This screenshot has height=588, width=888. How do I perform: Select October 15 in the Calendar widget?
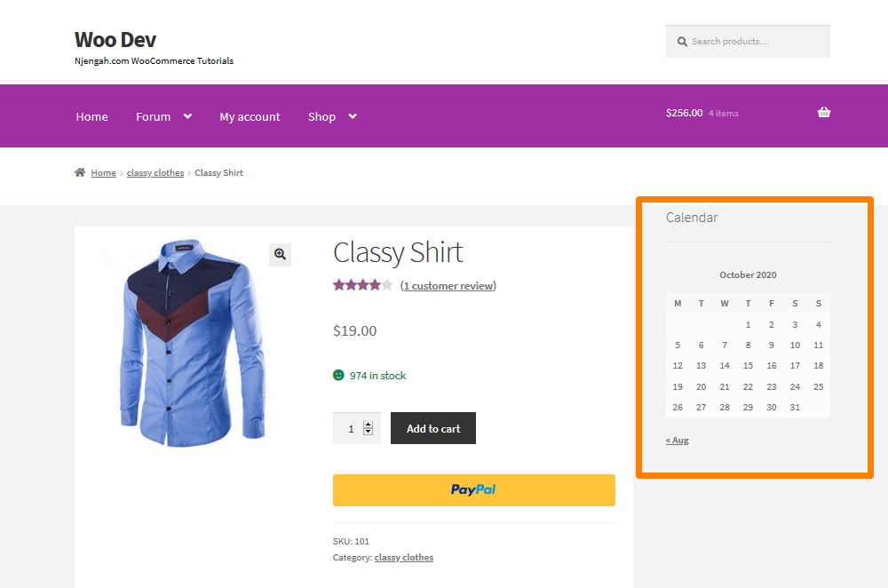[x=748, y=365]
